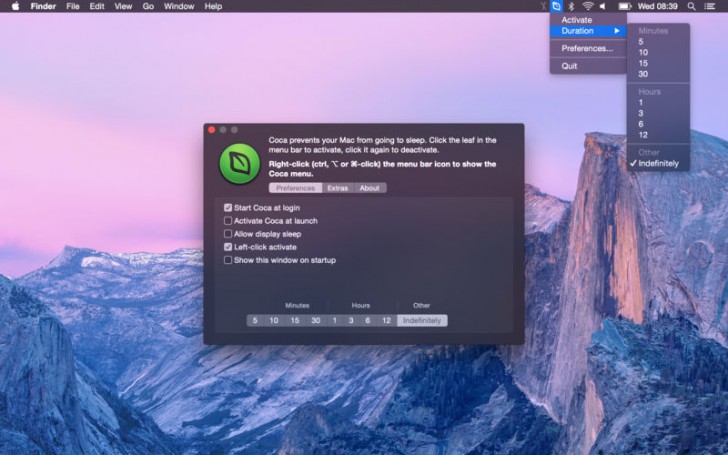Open the Help menu
This screenshot has height=455, width=728.
pyautogui.click(x=213, y=6)
